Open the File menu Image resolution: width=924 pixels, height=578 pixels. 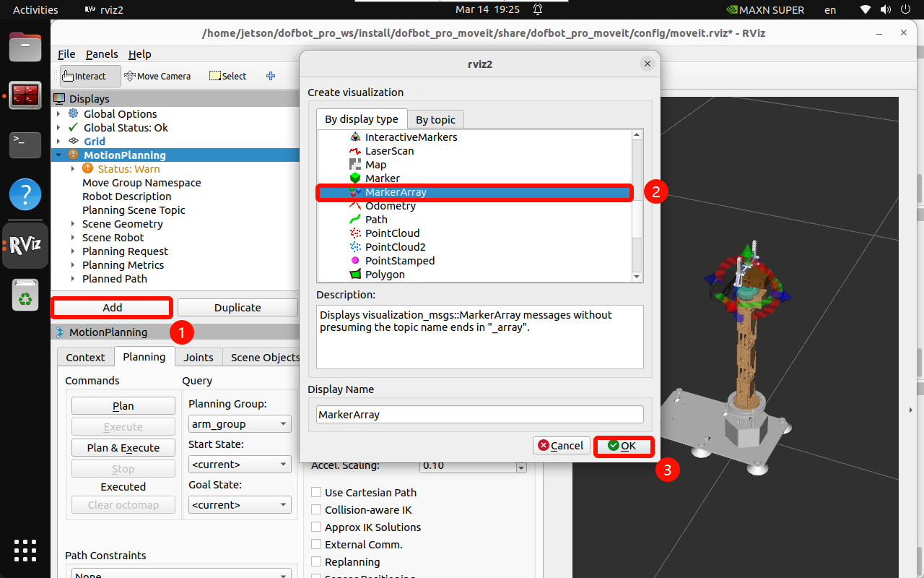66,54
